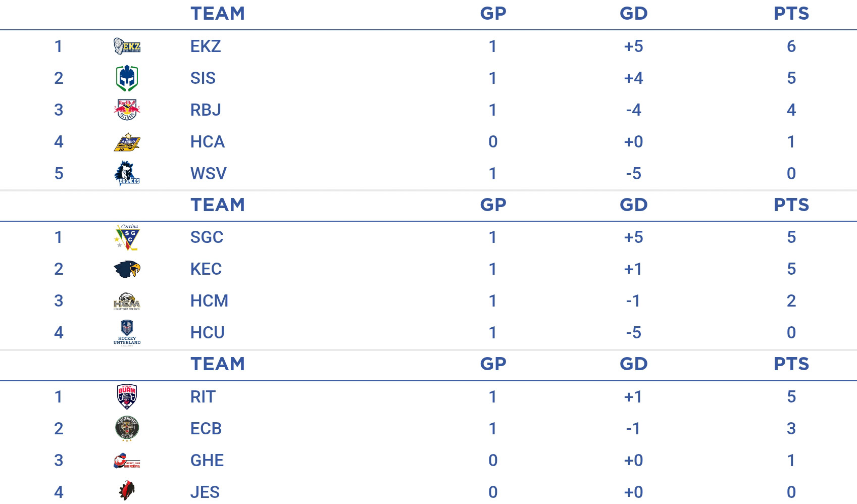Click the PTS header in first table

(x=791, y=14)
